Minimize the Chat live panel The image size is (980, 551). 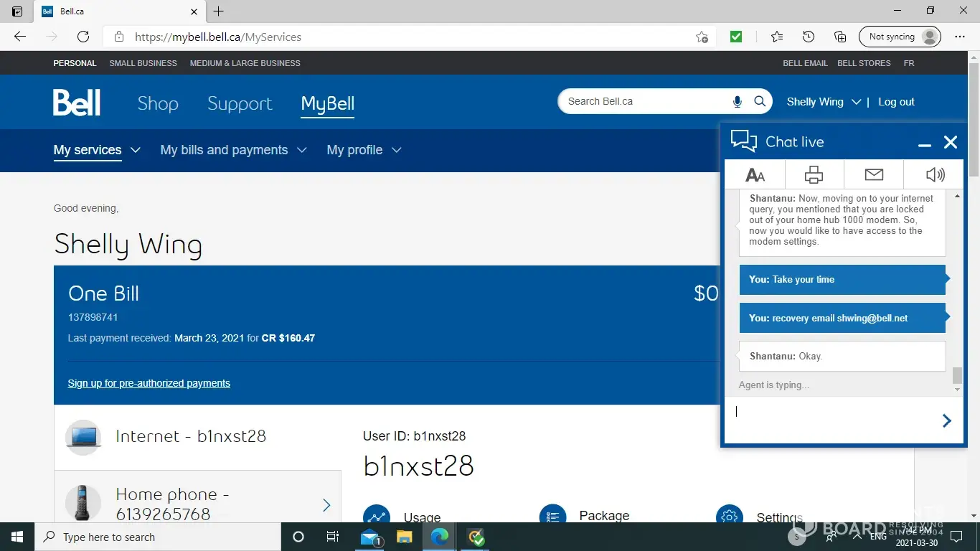925,144
